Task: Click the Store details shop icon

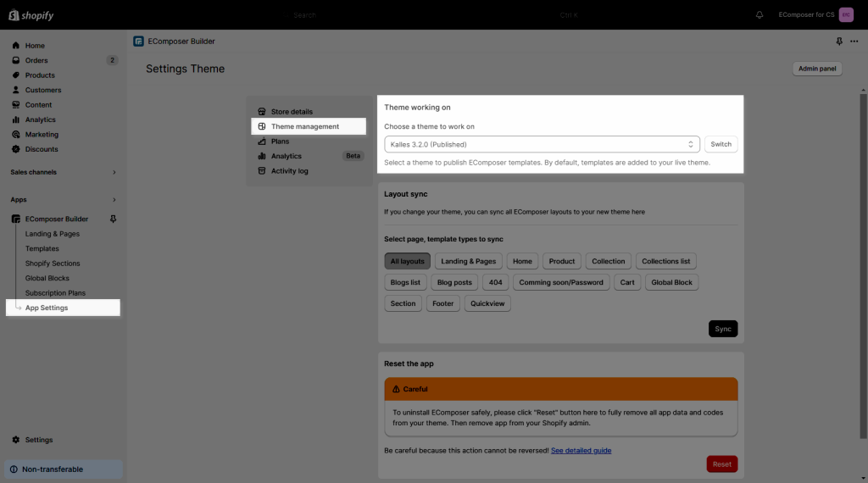Action: pos(262,112)
